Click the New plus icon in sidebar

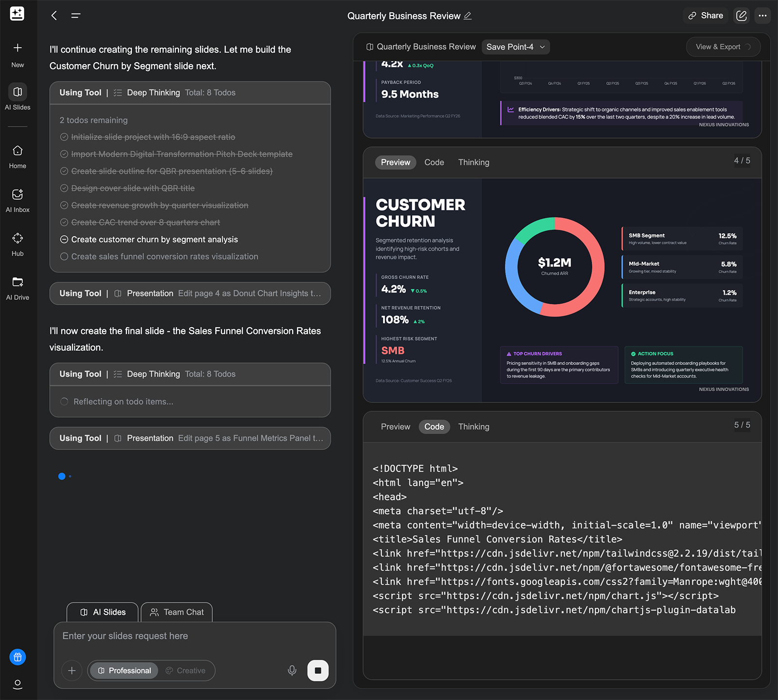pyautogui.click(x=18, y=48)
